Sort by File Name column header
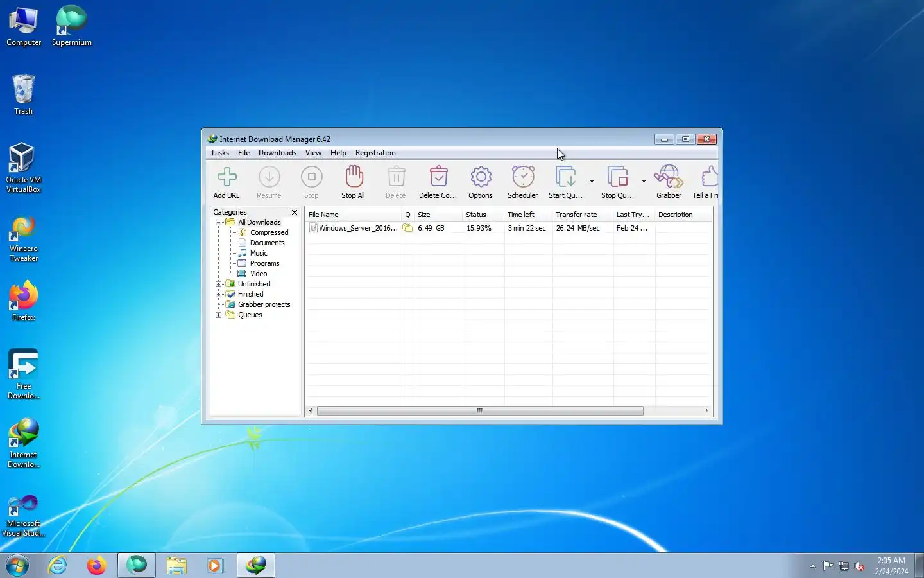 (x=354, y=215)
